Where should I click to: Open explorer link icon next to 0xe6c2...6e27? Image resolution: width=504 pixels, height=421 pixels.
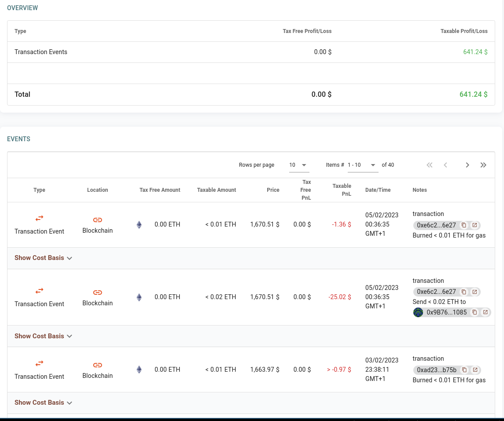(475, 225)
